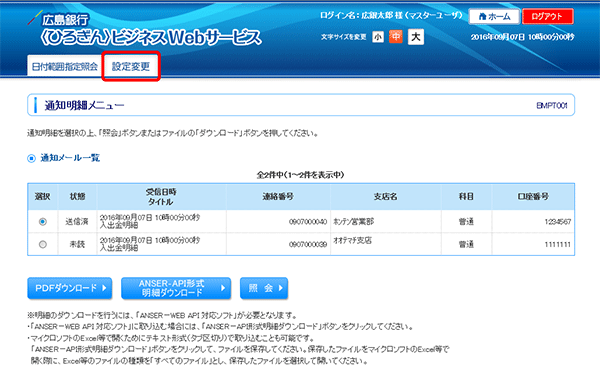Click contact number 0907000040
The width and height of the screenshot is (600, 388).
308,222
